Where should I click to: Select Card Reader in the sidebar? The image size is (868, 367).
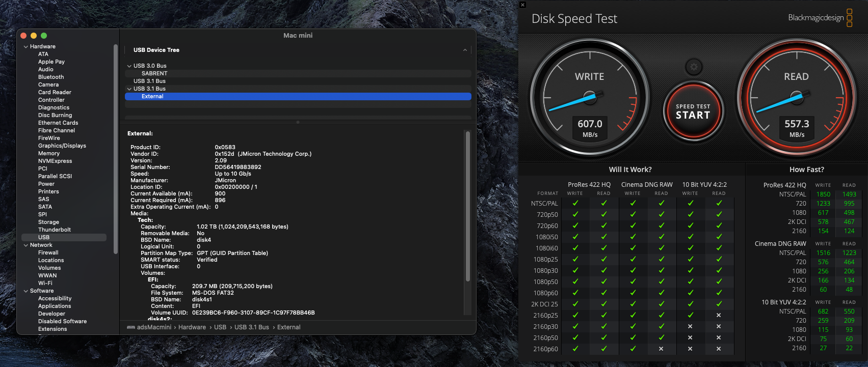(x=55, y=92)
